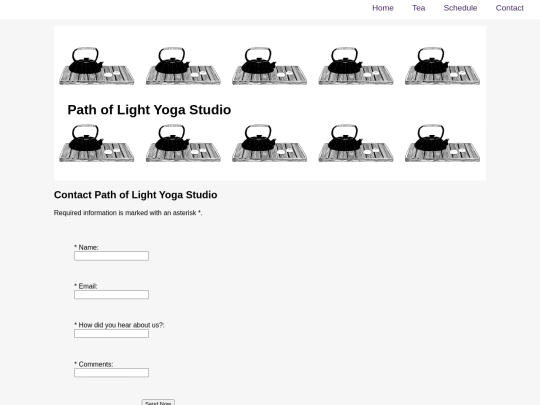The width and height of the screenshot is (540, 405).
Task: Click the Name field label
Action: pyautogui.click(x=86, y=247)
